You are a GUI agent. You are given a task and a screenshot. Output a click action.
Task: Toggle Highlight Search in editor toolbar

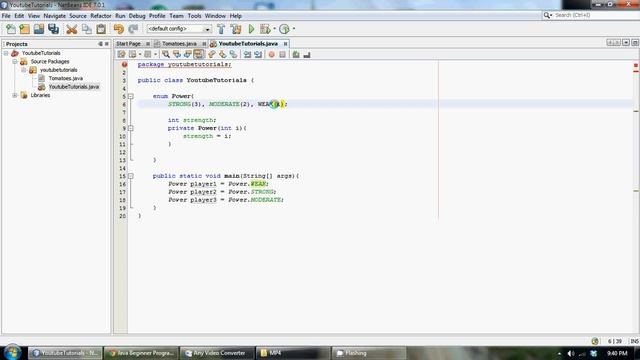click(x=199, y=54)
